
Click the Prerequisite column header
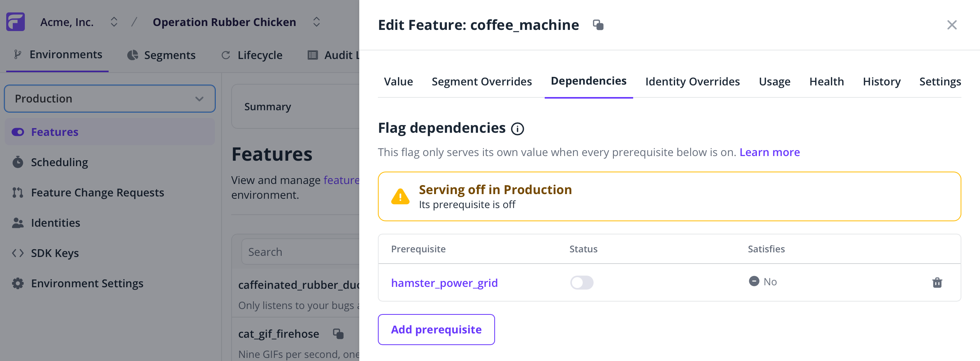click(x=418, y=249)
